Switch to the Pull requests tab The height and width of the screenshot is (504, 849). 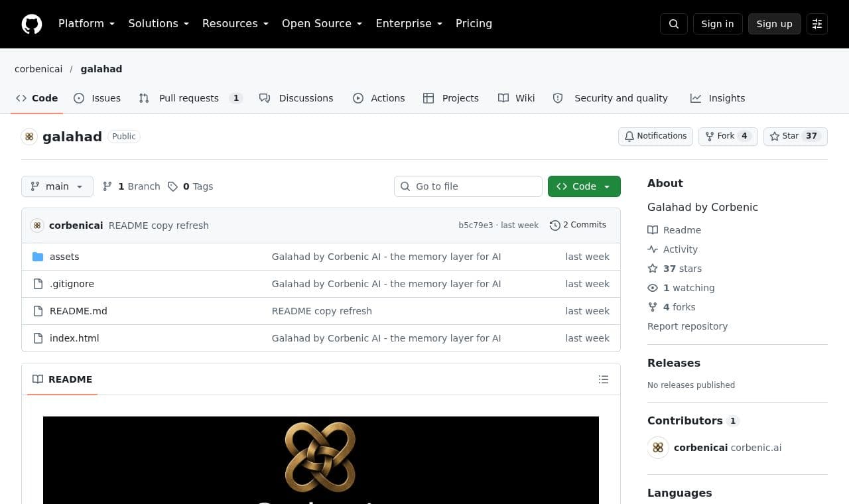[190, 98]
